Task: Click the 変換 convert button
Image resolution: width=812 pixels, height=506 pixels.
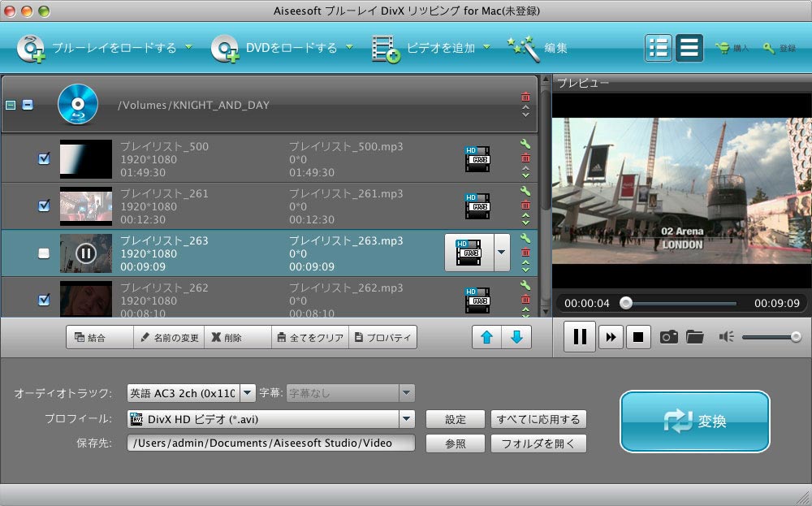Action: [694, 422]
